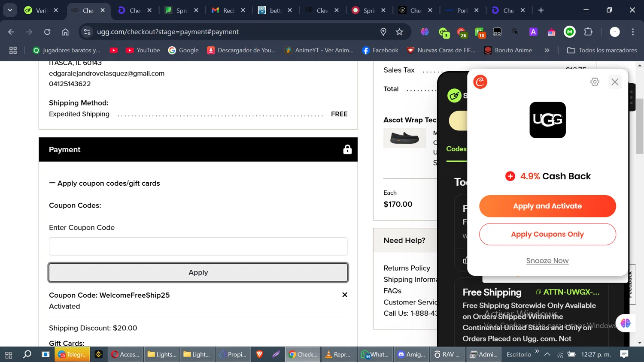Open the Facebook bookmark

(380, 50)
